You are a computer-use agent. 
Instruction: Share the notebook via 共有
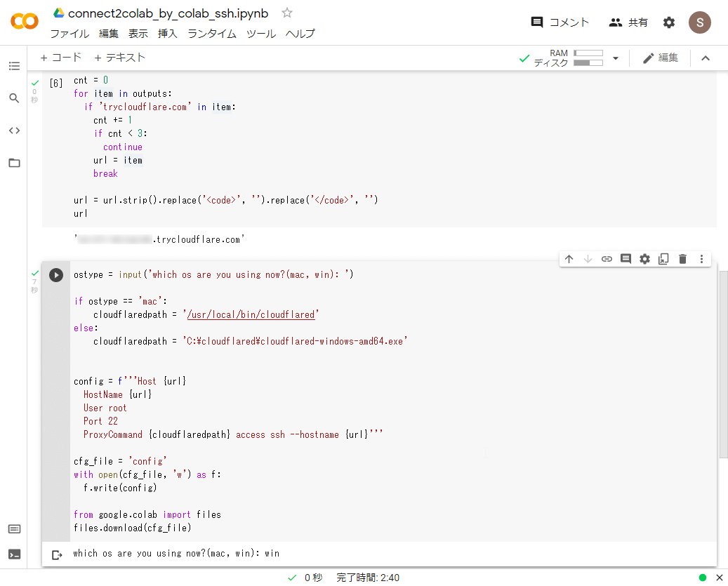[x=630, y=22]
